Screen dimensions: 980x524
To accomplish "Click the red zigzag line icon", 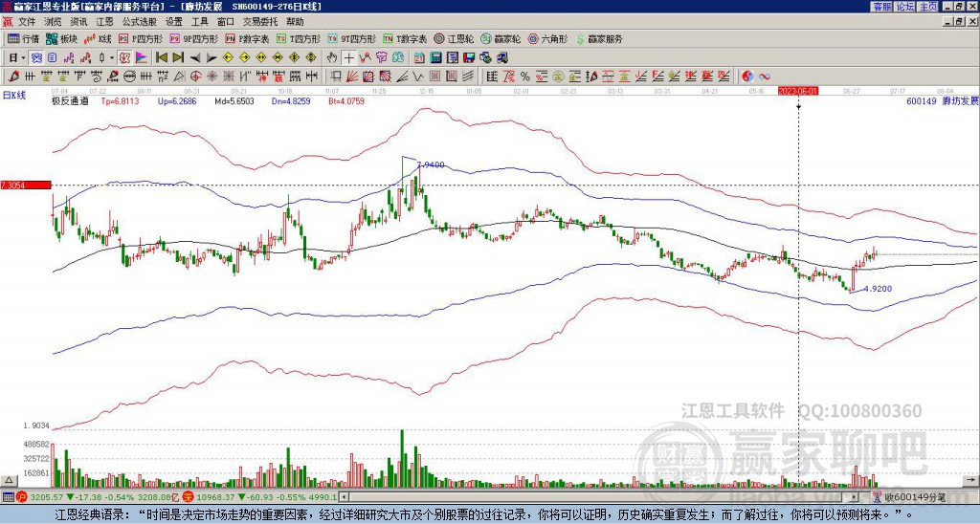I will [x=365, y=58].
